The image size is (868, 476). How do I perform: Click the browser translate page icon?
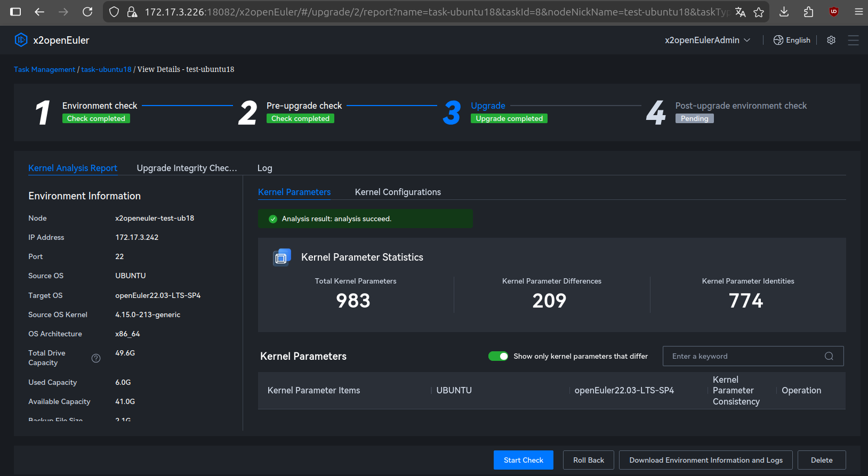[740, 12]
